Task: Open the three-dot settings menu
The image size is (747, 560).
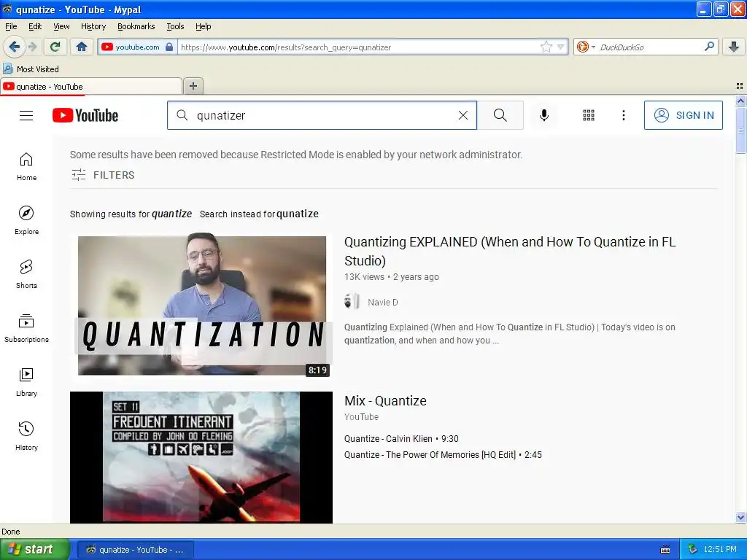Action: click(x=623, y=115)
